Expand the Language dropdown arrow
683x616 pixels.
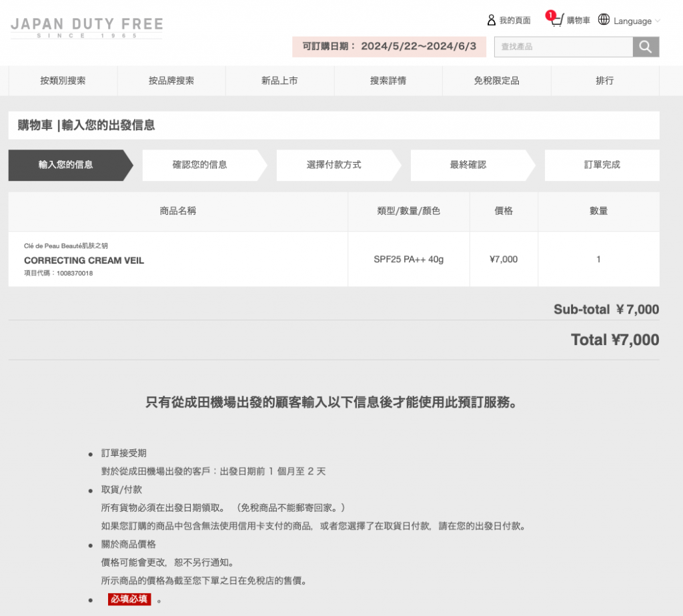[658, 21]
